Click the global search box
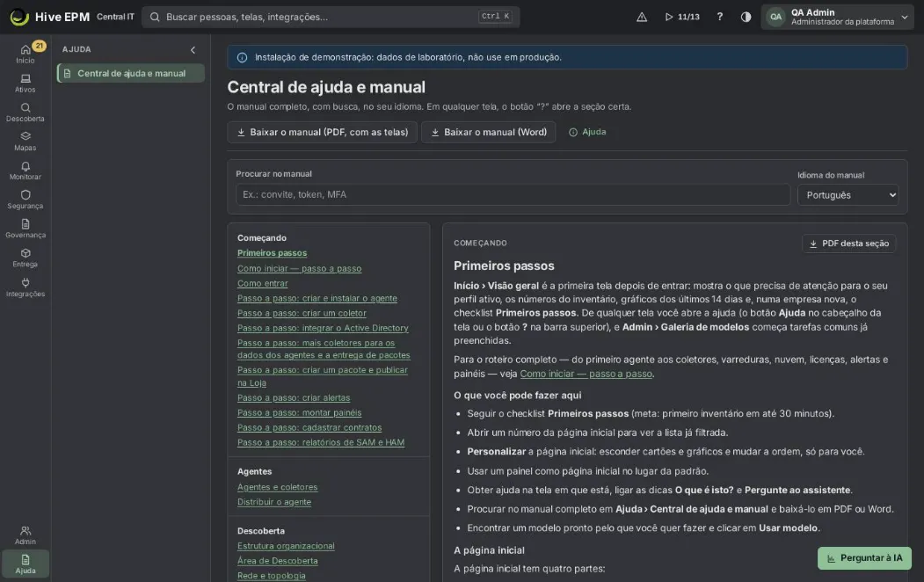 tap(331, 17)
